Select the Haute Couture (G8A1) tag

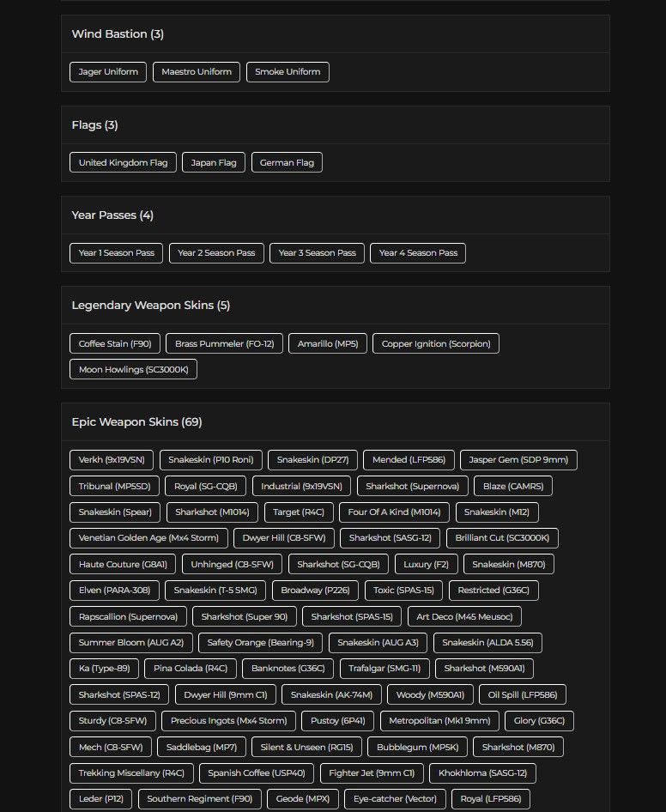coord(123,565)
